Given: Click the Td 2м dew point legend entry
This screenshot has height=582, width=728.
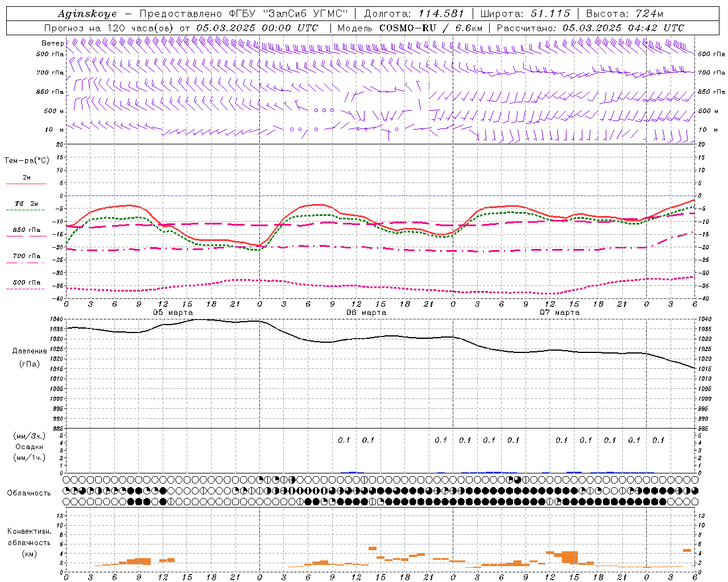Looking at the screenshot, I should pyautogui.click(x=26, y=203).
